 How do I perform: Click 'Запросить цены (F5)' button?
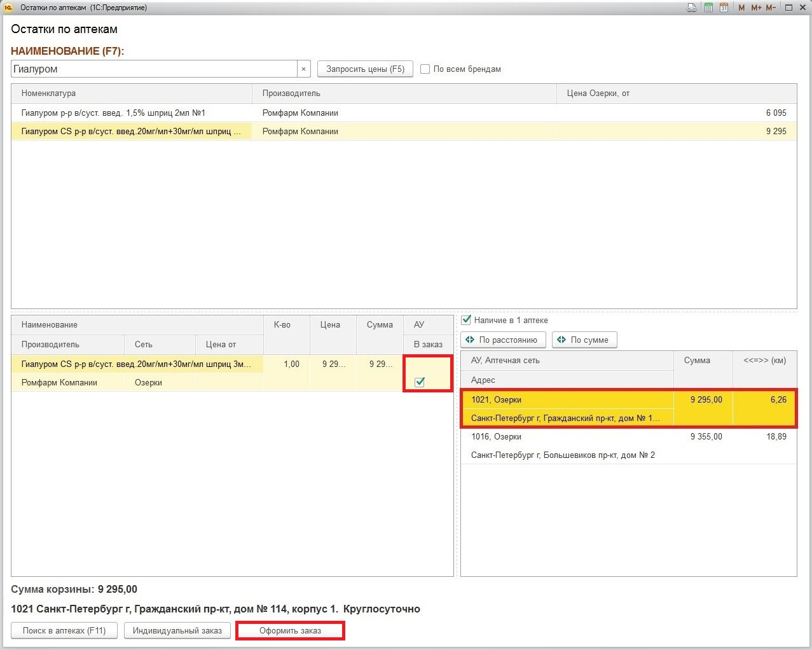[x=365, y=69]
